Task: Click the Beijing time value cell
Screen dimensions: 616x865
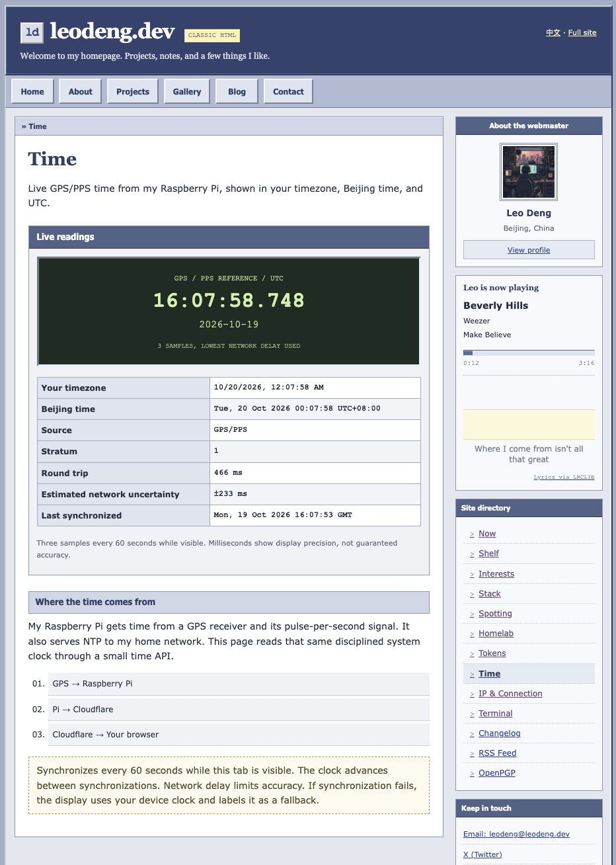Action: pos(315,409)
